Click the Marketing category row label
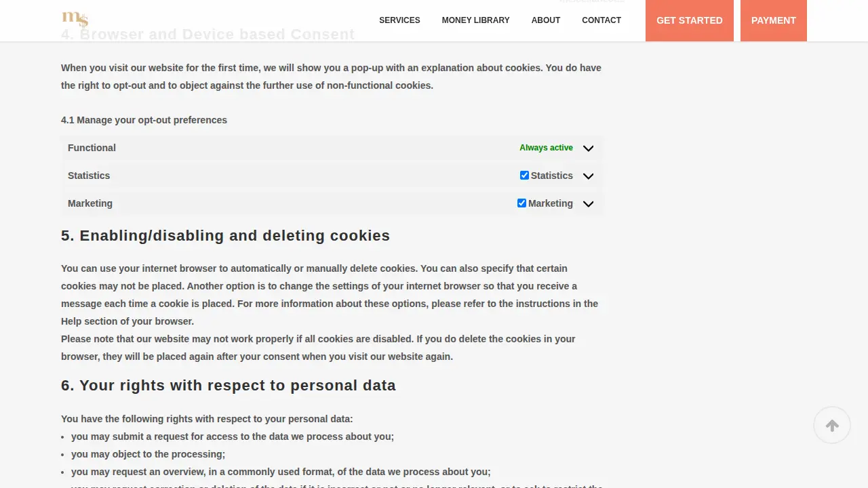The height and width of the screenshot is (488, 868). click(90, 203)
